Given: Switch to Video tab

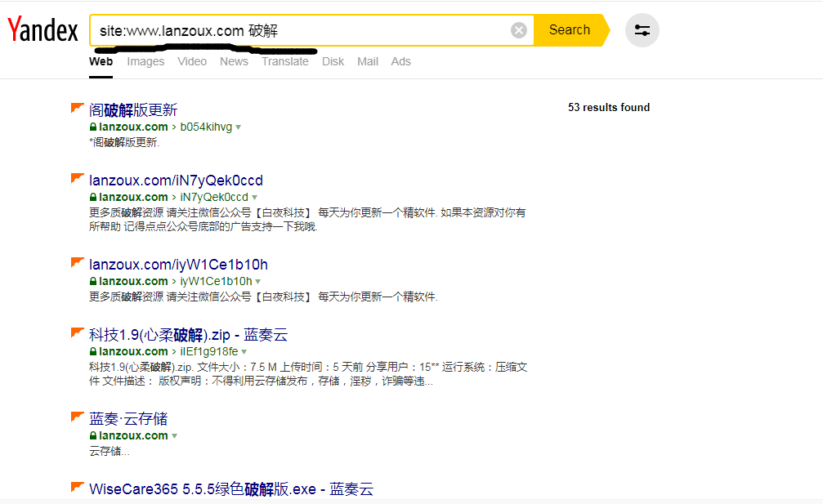Looking at the screenshot, I should point(191,61).
